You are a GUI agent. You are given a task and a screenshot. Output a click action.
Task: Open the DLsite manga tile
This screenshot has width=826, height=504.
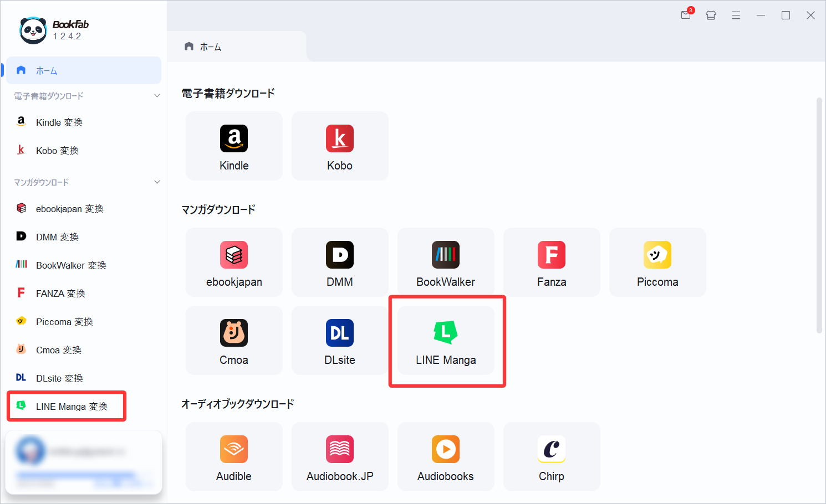coord(340,341)
